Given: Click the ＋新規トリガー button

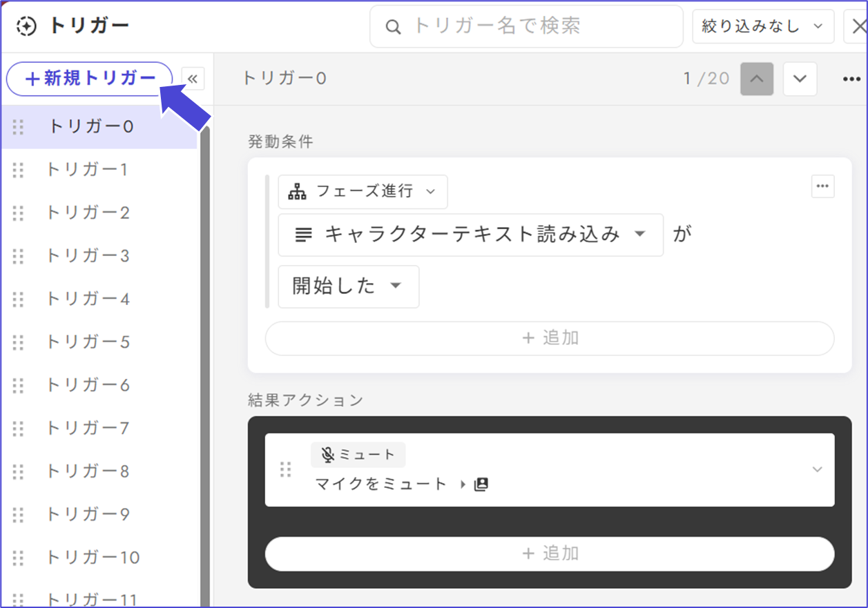Looking at the screenshot, I should point(89,79).
